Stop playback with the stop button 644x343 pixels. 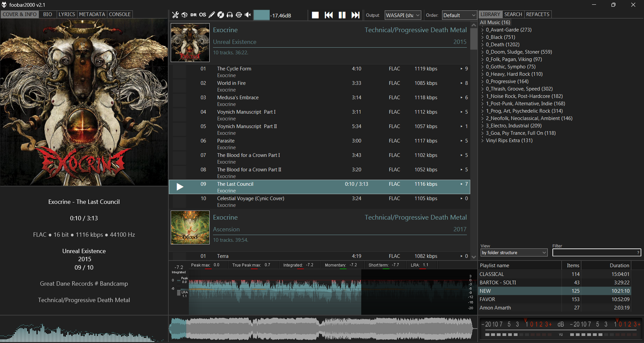pyautogui.click(x=315, y=15)
